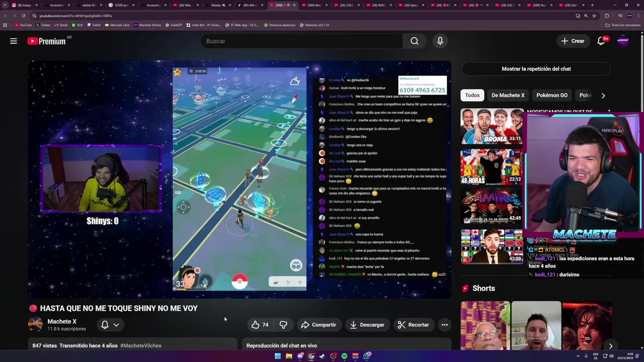Click the search magnifier button

pos(414,41)
